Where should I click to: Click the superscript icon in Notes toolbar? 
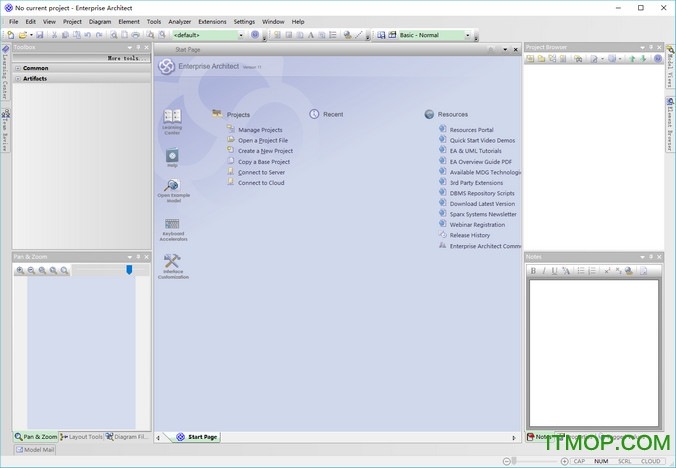click(607, 271)
